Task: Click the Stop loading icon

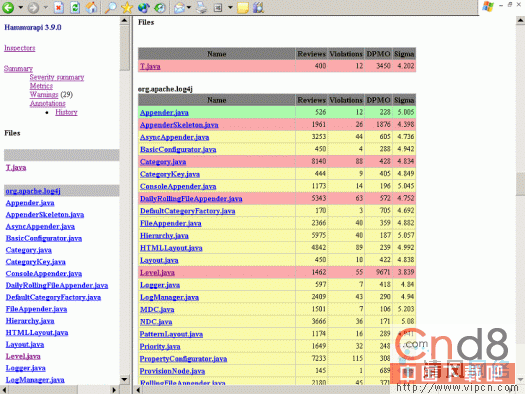Action: (x=59, y=7)
